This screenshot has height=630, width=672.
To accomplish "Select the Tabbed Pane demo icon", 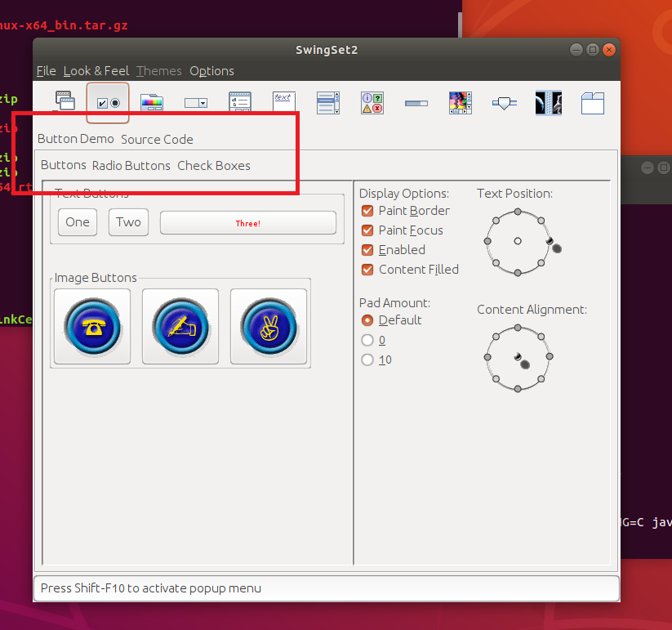I will [x=593, y=102].
